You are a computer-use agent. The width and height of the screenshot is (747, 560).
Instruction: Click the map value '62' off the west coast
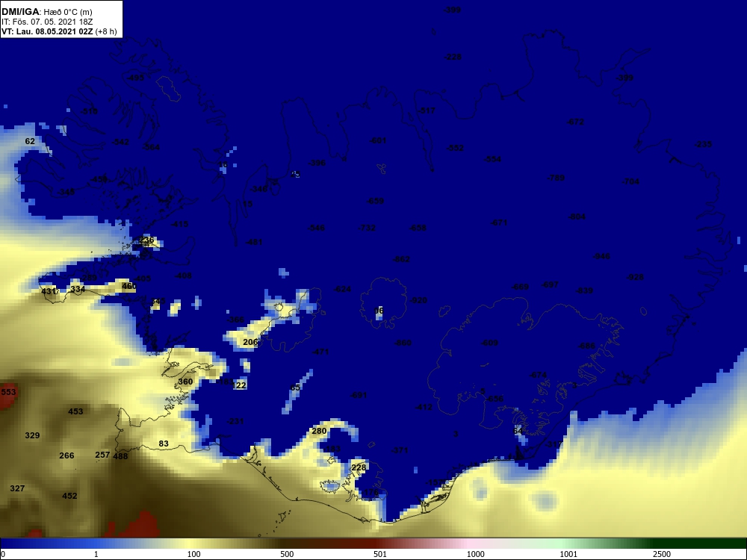(x=30, y=141)
